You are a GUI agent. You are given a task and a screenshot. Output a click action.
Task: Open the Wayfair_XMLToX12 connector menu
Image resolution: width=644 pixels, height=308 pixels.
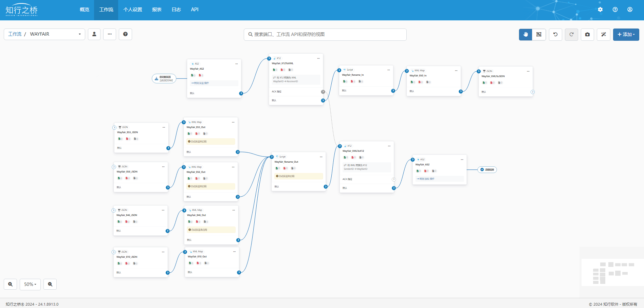389,146
